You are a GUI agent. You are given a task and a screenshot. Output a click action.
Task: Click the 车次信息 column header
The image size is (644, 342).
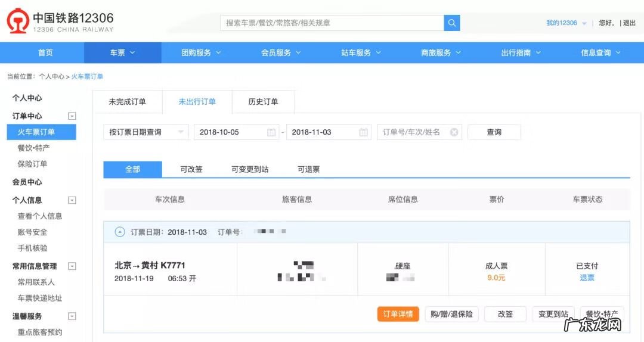coord(169,200)
